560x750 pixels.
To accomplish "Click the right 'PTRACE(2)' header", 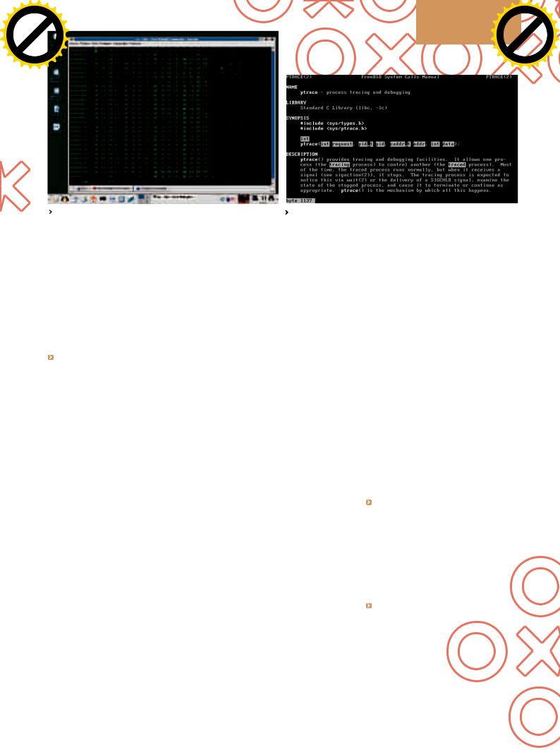I will (x=499, y=77).
